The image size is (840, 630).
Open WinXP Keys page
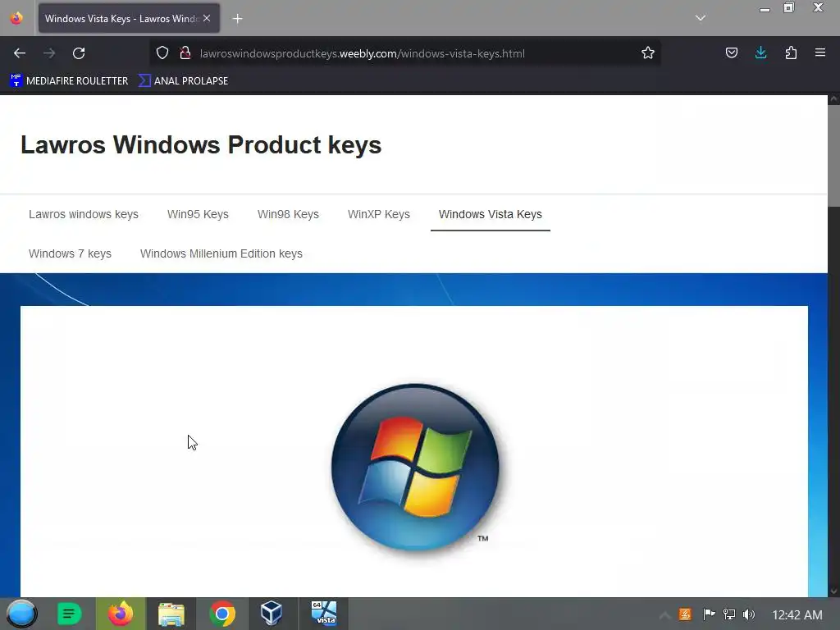click(379, 214)
